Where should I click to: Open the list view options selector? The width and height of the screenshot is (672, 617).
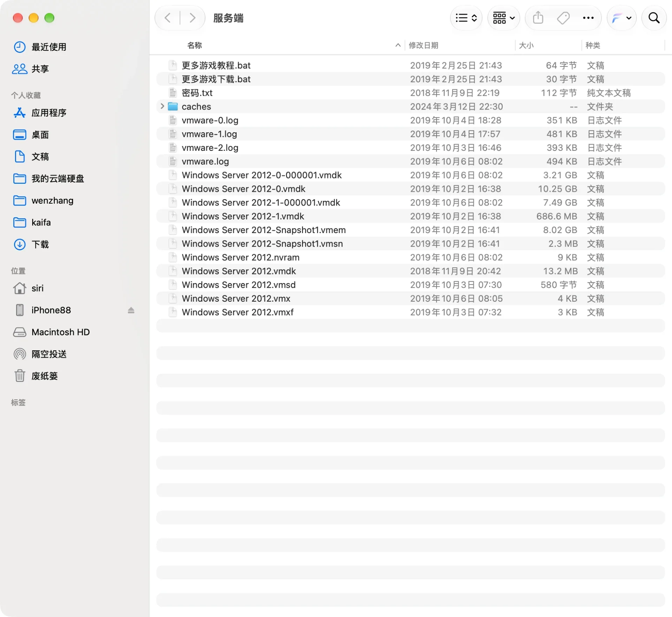[466, 18]
